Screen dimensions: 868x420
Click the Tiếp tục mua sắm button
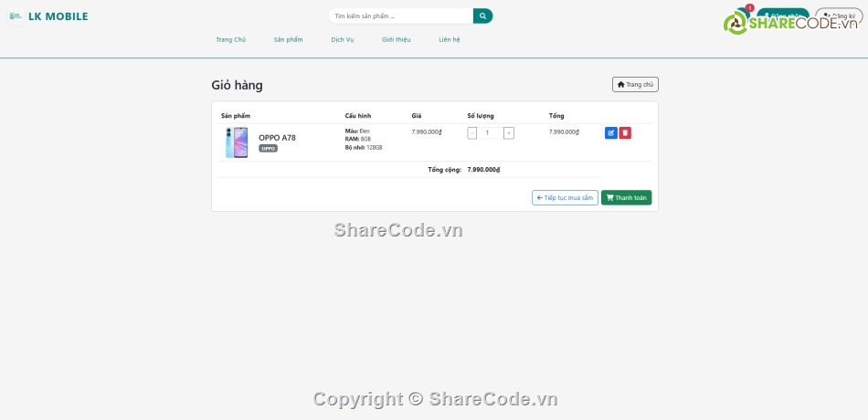tap(566, 197)
